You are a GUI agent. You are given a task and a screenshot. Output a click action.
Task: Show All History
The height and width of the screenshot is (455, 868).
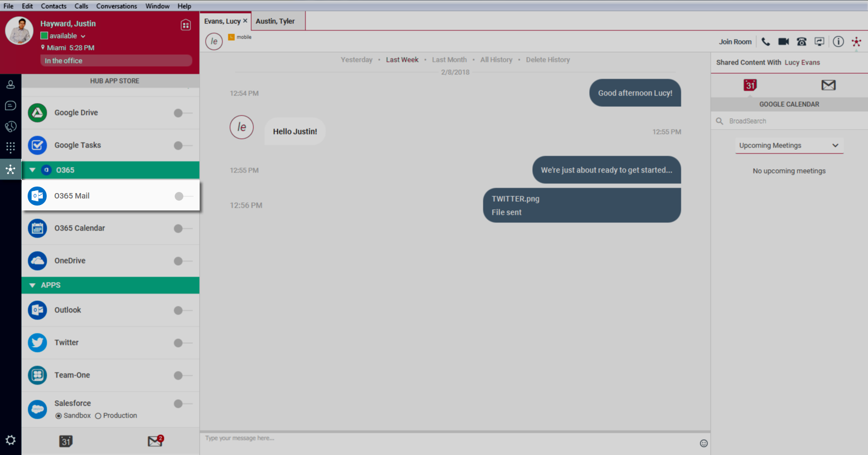[496, 60]
